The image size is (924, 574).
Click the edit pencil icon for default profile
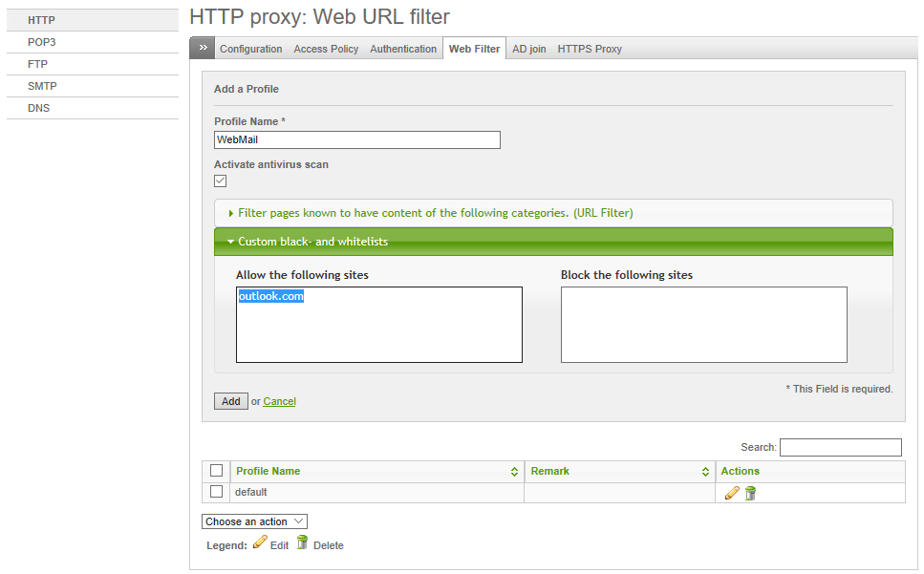click(x=732, y=493)
